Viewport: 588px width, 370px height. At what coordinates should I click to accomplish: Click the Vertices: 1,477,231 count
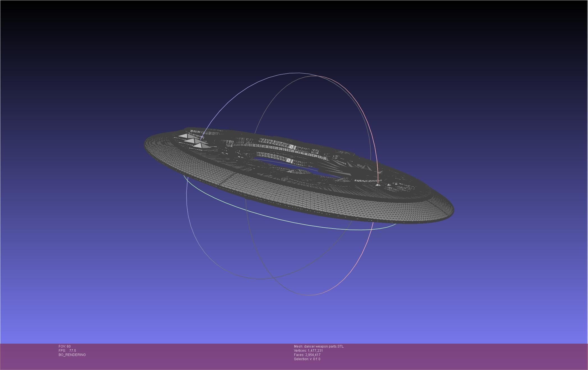click(308, 351)
